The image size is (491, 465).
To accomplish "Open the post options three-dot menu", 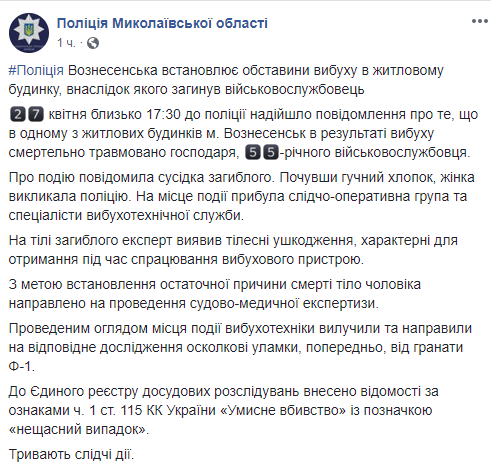I will (x=480, y=21).
